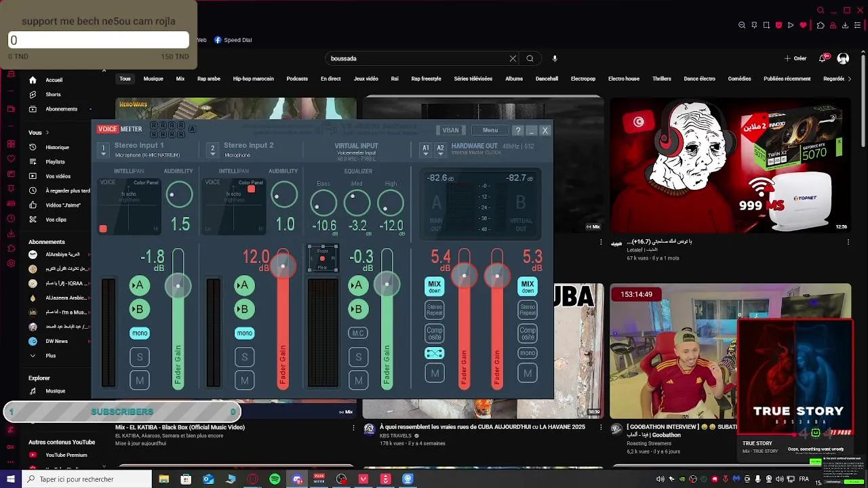Toggle MIX down on bus B

click(528, 287)
